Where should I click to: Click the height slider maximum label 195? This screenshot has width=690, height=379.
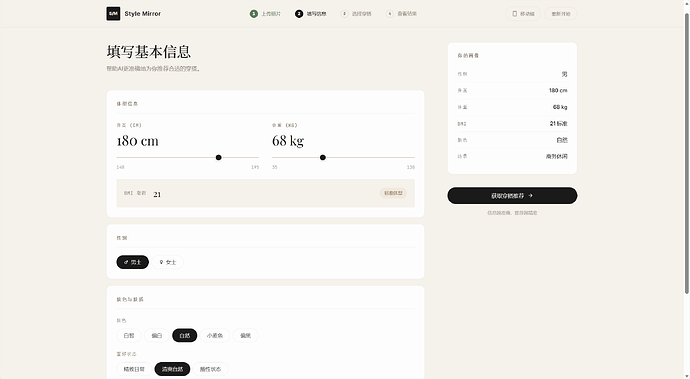[x=255, y=167]
